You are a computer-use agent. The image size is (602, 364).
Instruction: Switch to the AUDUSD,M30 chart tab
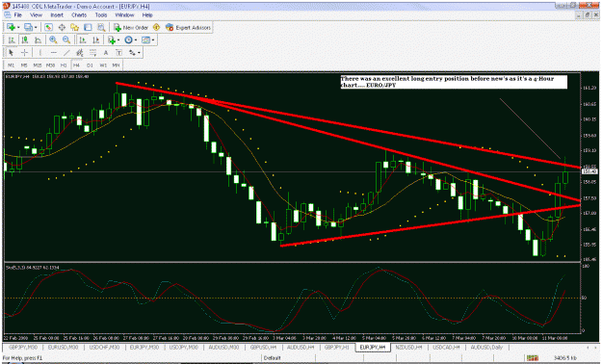click(x=223, y=347)
